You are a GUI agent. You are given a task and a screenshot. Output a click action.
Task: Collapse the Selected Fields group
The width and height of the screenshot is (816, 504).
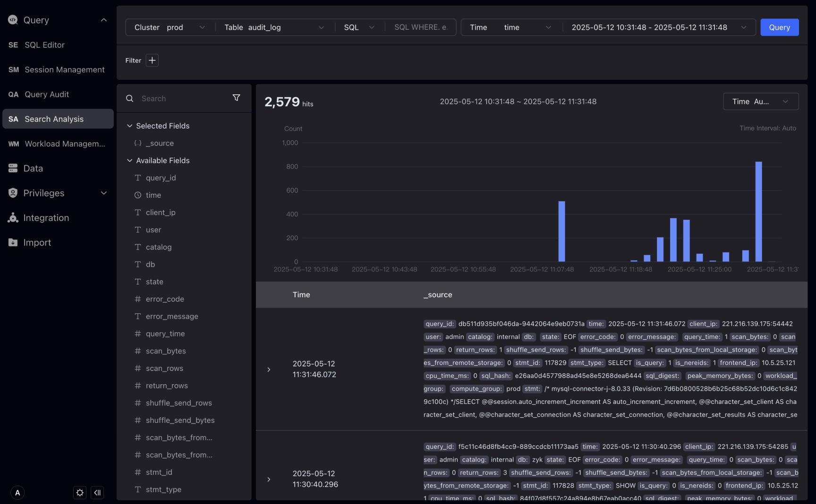pyautogui.click(x=130, y=126)
